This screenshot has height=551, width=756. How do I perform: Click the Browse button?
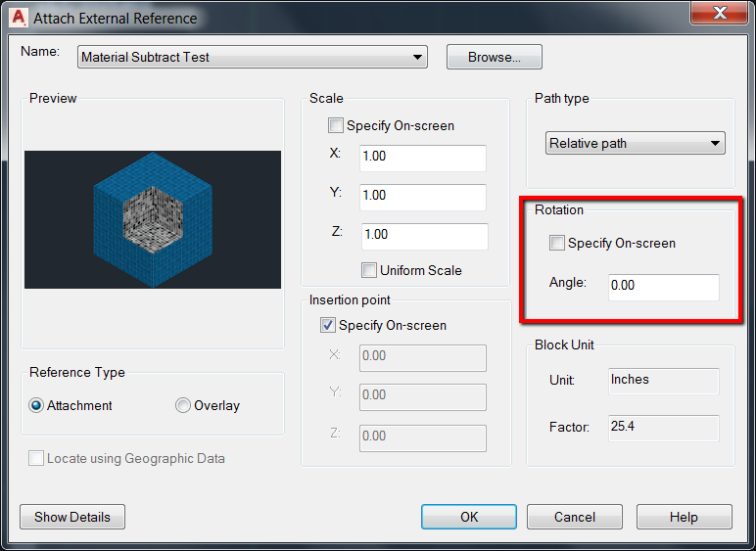[494, 57]
